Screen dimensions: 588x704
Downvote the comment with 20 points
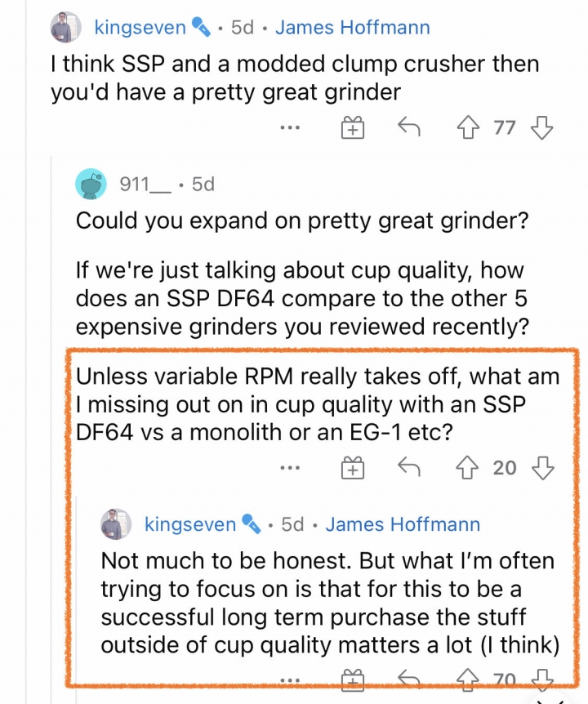(x=542, y=468)
